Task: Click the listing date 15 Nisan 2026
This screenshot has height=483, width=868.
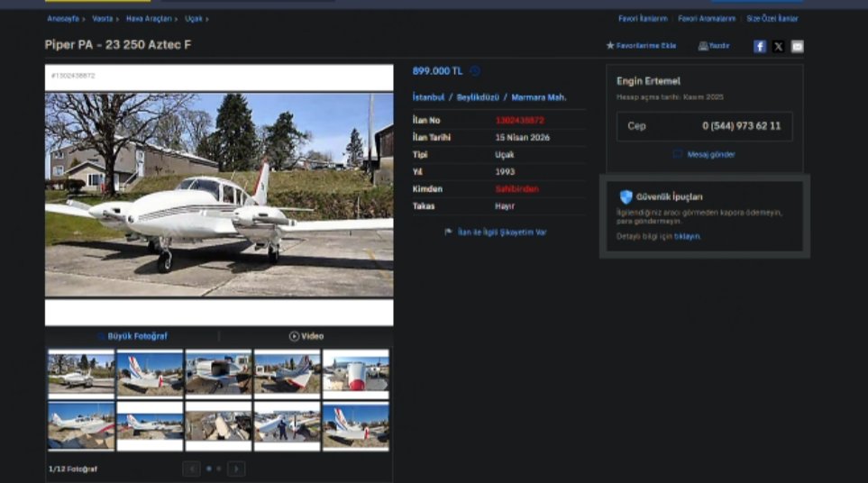Action: [x=523, y=137]
